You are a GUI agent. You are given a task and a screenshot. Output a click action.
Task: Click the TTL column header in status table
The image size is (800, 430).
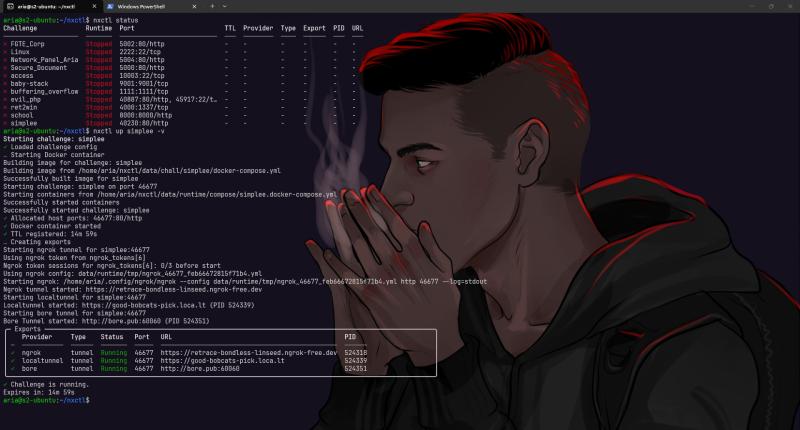230,28
